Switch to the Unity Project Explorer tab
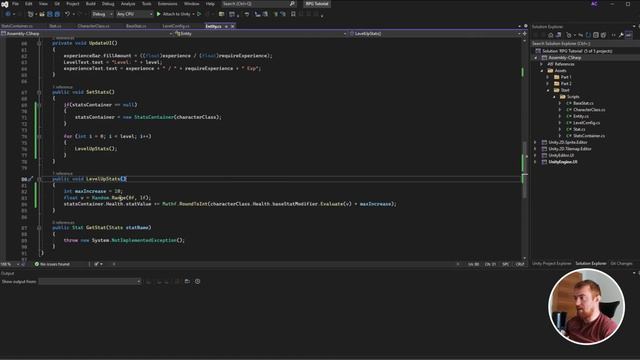 tap(552, 264)
